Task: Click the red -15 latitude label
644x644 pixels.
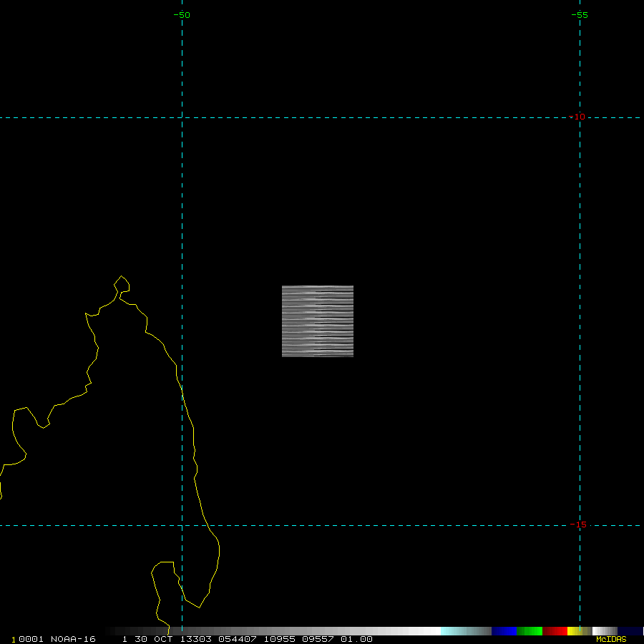Action: (578, 525)
